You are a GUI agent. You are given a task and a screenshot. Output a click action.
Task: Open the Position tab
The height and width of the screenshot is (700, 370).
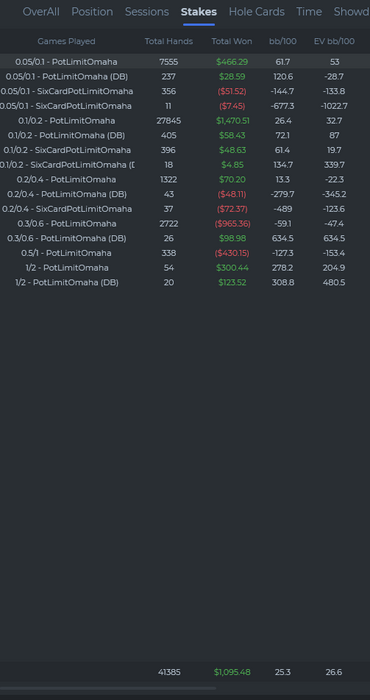pyautogui.click(x=92, y=12)
